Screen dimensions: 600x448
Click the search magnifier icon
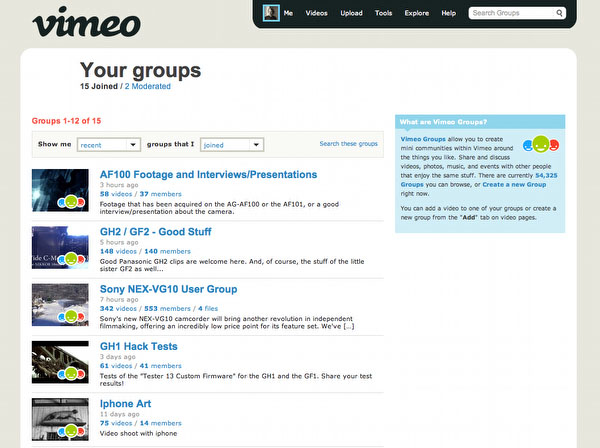pyautogui.click(x=559, y=13)
